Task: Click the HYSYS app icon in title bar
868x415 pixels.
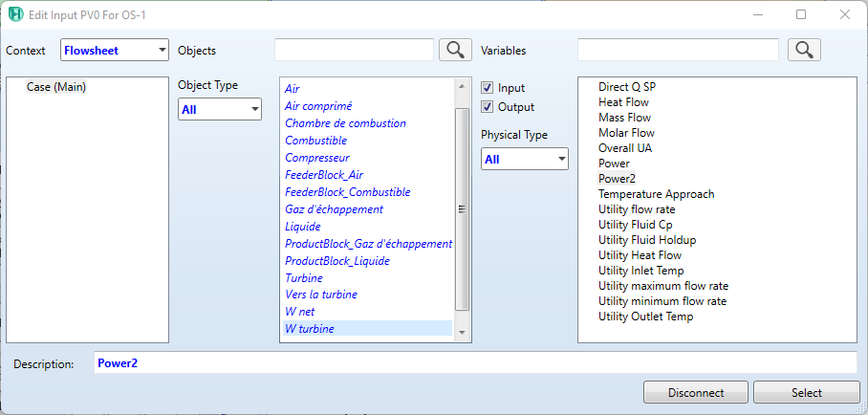Action: click(16, 14)
